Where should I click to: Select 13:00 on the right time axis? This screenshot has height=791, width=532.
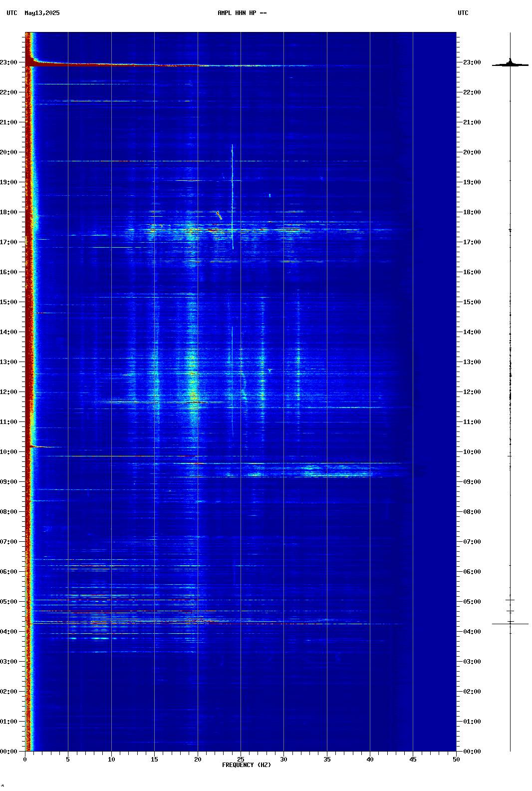point(472,362)
